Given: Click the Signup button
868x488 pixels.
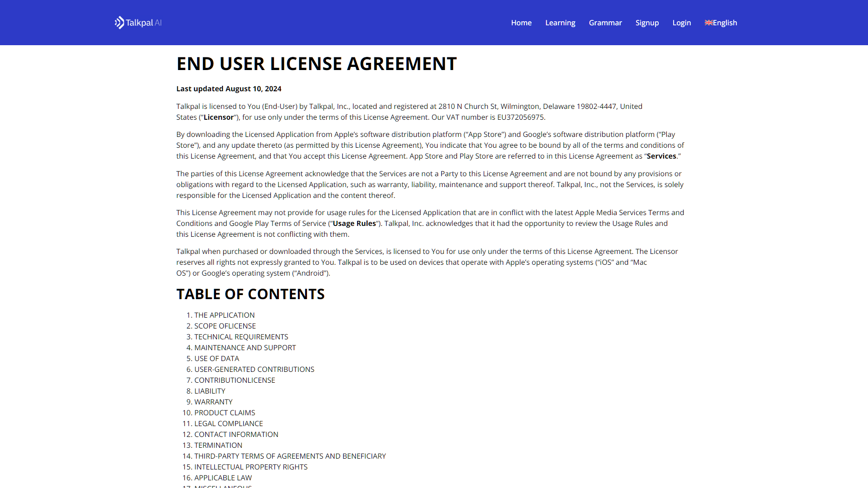Looking at the screenshot, I should 647,23.
